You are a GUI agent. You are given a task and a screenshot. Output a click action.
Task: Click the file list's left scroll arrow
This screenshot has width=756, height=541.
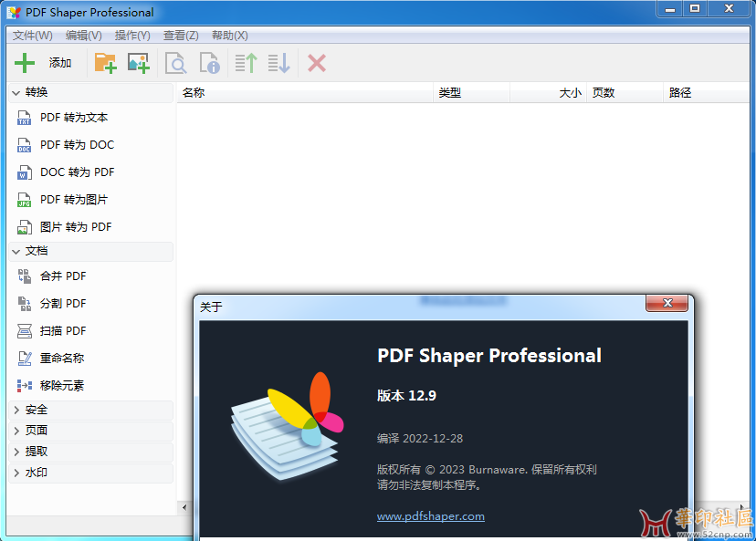[184, 507]
